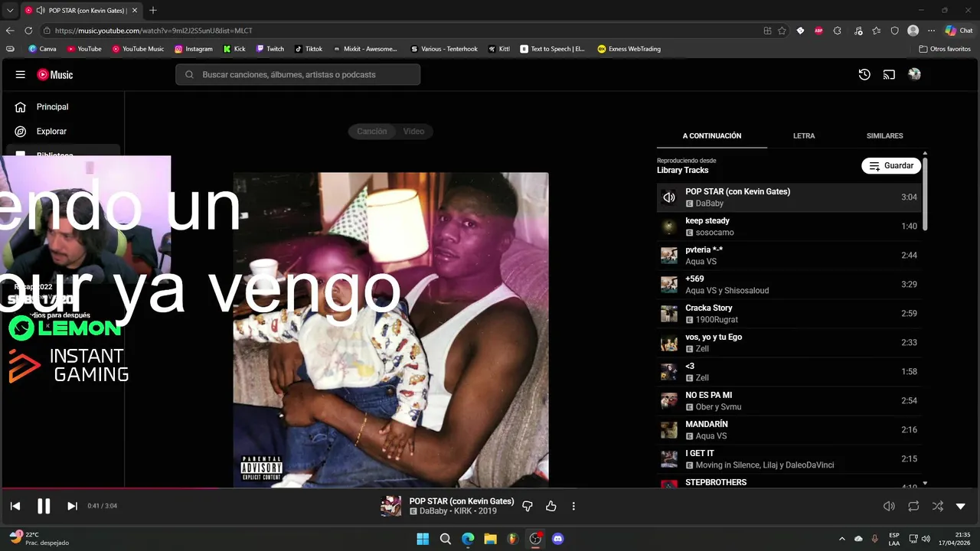Switch to Video mode
980x551 pixels.
(x=414, y=132)
